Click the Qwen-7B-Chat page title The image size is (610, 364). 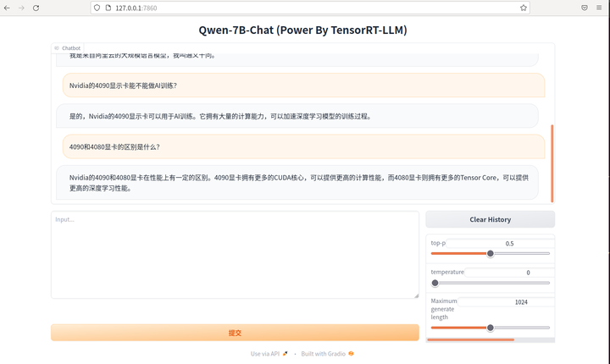click(x=302, y=30)
